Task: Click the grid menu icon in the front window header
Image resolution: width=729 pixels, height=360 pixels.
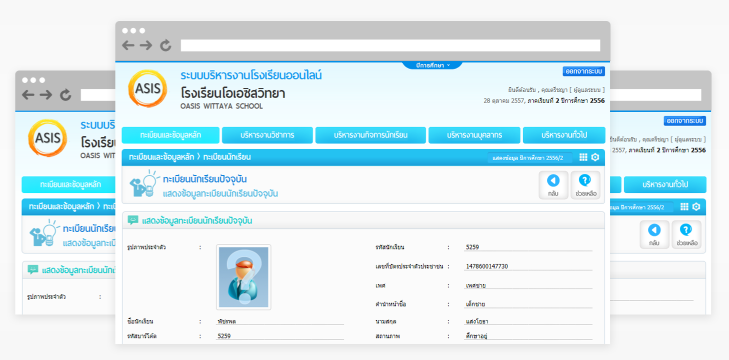Action: [583, 157]
